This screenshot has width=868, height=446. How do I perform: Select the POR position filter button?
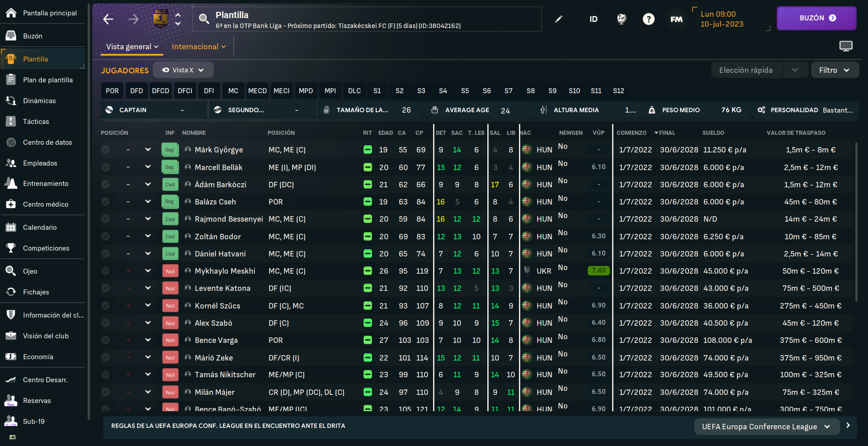112,91
